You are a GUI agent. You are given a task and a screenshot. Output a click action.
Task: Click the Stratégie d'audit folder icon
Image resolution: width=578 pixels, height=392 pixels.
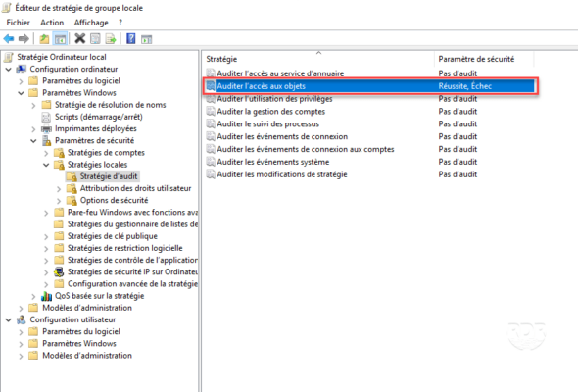click(x=72, y=176)
